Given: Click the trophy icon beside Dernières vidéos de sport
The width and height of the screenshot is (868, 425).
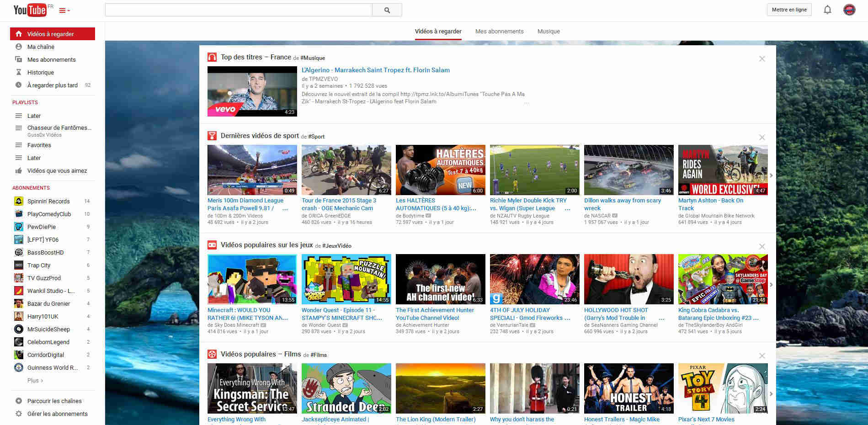Looking at the screenshot, I should [x=212, y=135].
